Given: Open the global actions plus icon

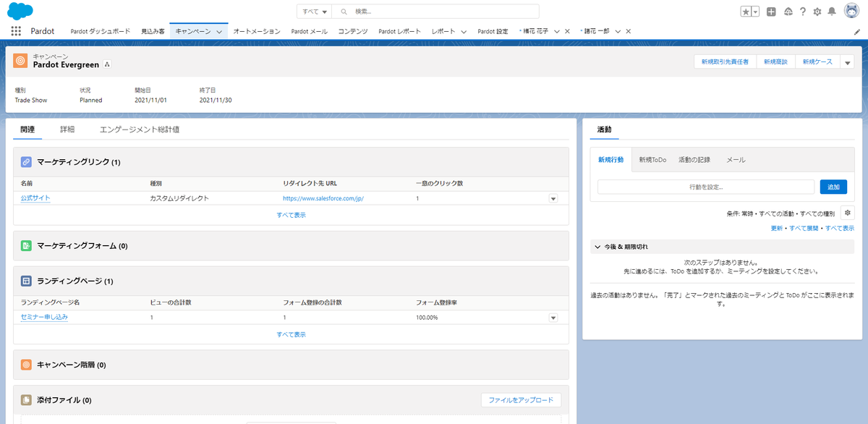Looking at the screenshot, I should point(772,12).
